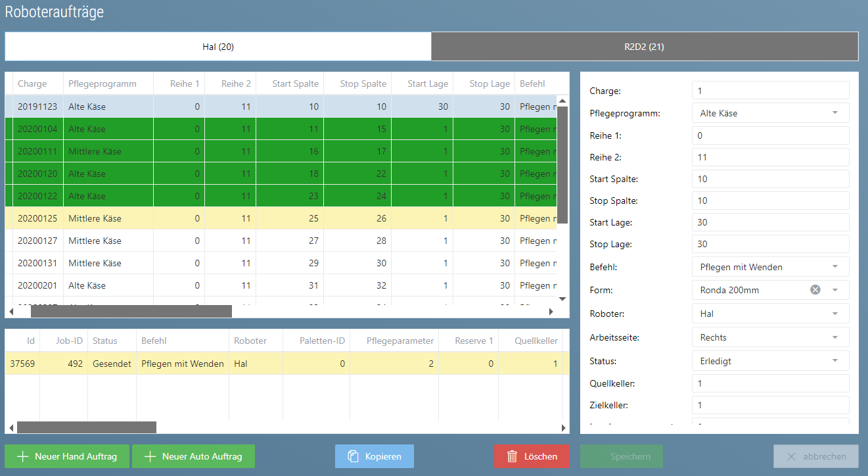This screenshot has height=476, width=868.
Task: Select row with Charge 20200125
Action: [281, 218]
